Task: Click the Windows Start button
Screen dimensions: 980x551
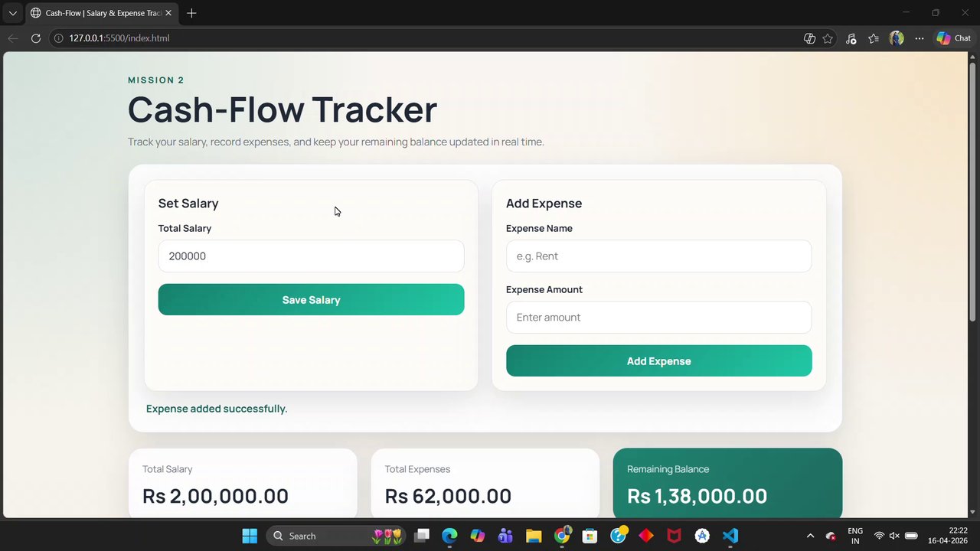Action: point(250,536)
